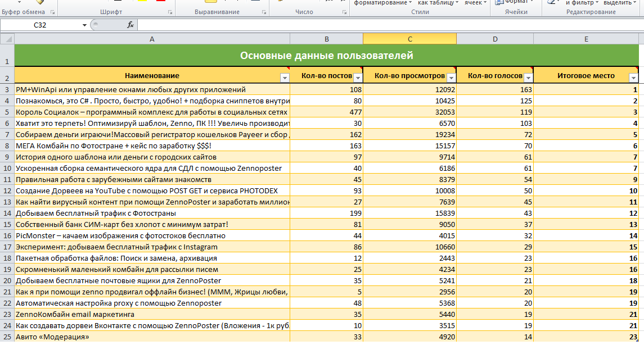644x345 pixels.
Task: Click views value 12092
Action: click(410, 89)
